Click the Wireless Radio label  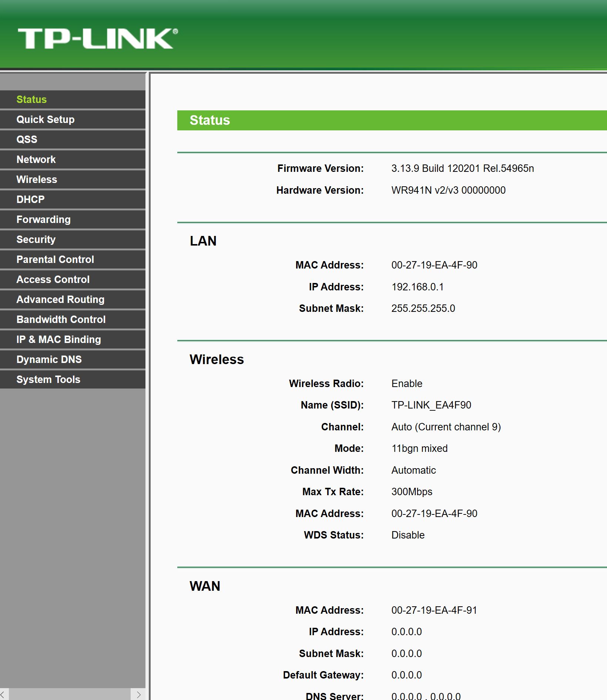tap(326, 384)
